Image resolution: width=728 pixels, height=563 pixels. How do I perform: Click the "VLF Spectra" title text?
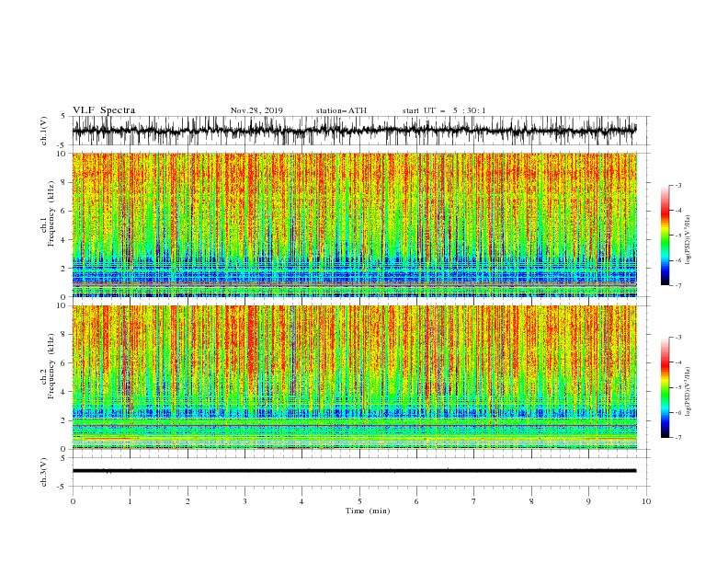tap(104, 110)
